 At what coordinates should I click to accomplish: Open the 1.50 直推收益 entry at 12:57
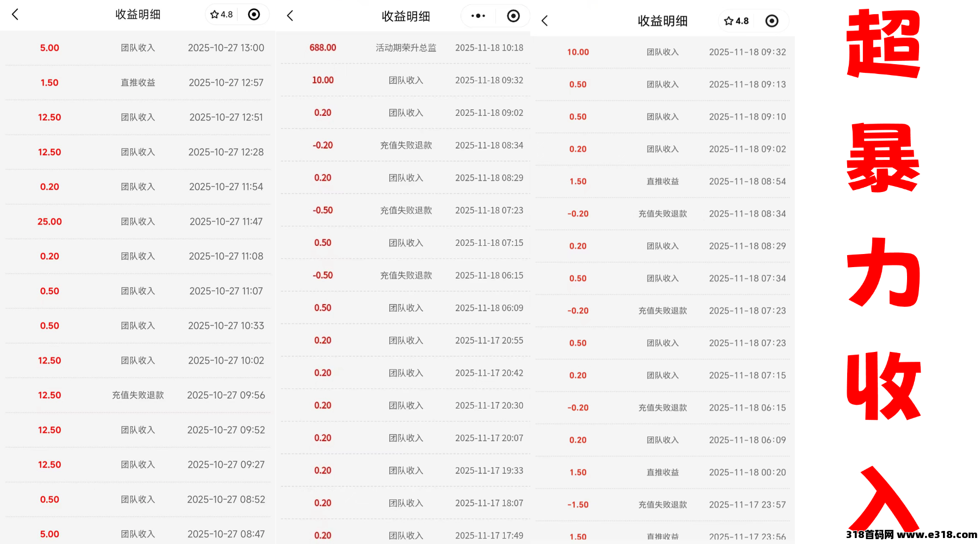[x=138, y=83]
